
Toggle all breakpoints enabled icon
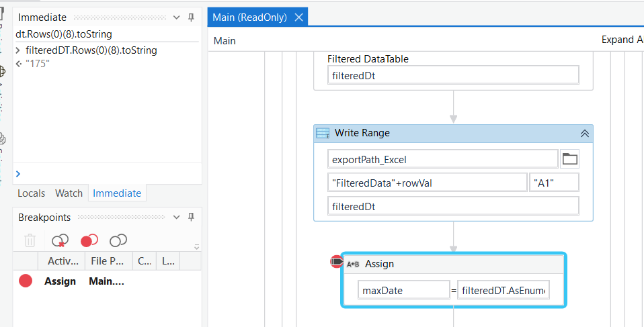click(x=89, y=240)
